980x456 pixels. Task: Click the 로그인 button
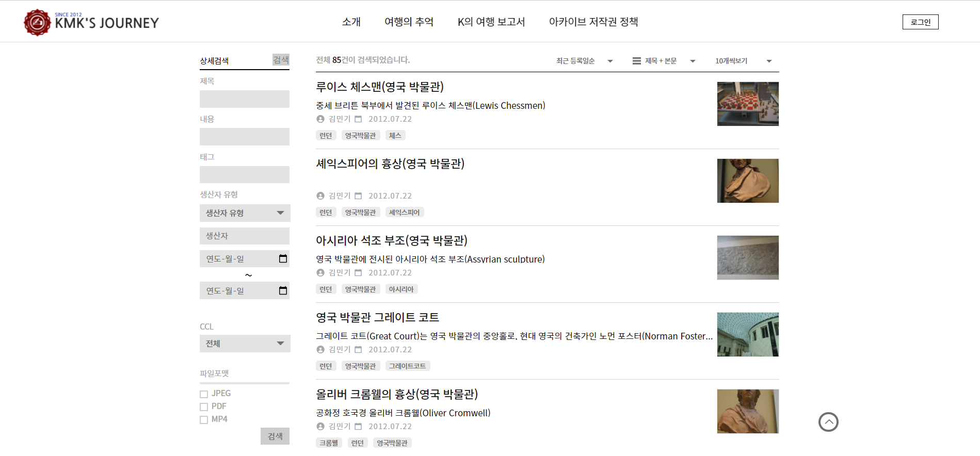pos(920,22)
